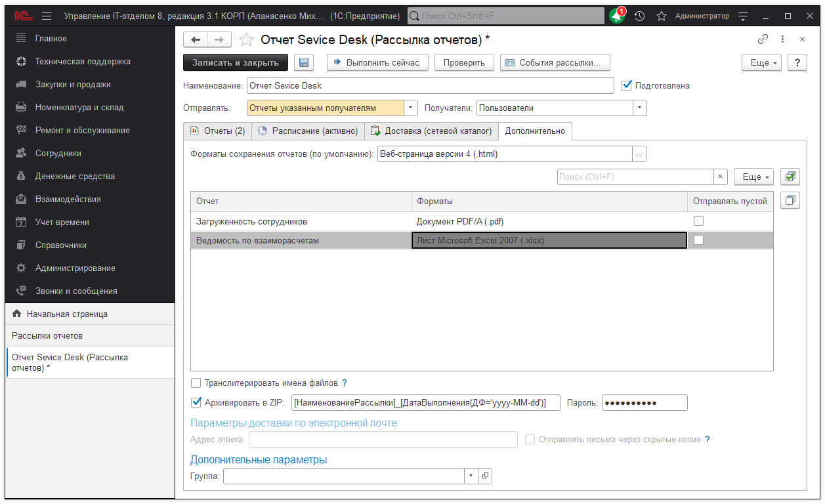Open the Получатели dropdown list
The height and width of the screenshot is (504, 825).
point(640,108)
